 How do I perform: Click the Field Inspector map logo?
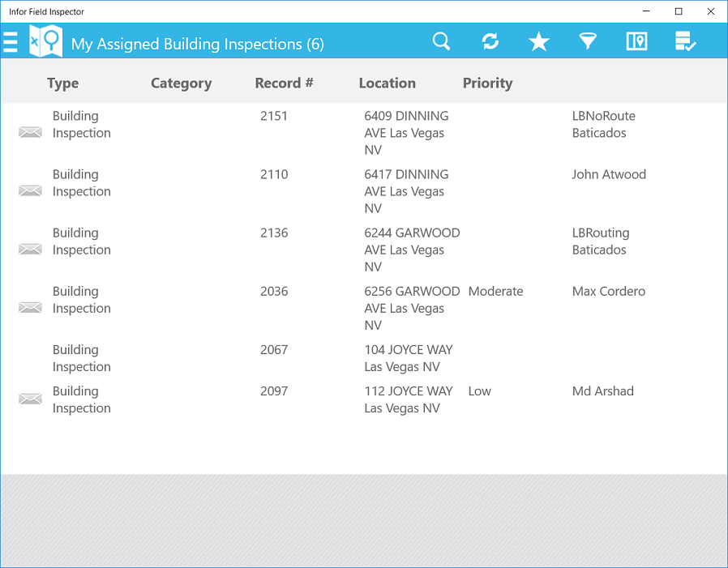coord(45,41)
